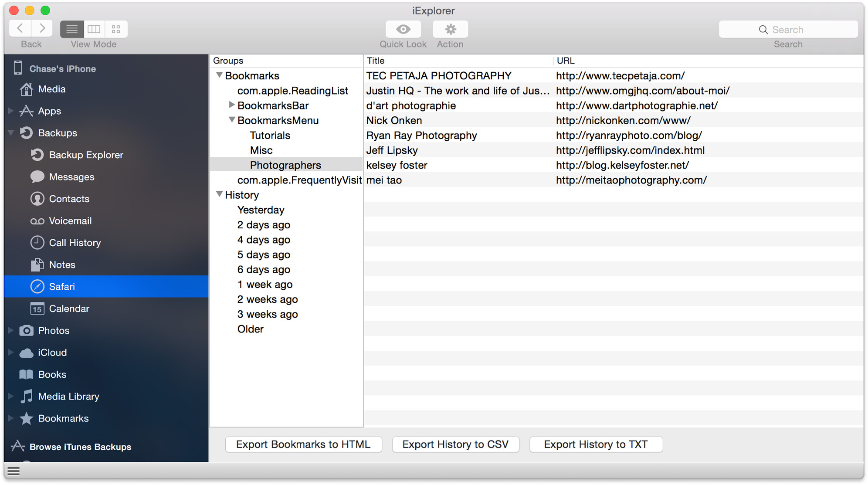The width and height of the screenshot is (868, 485).
Task: Open the Action gear menu
Action: point(450,29)
